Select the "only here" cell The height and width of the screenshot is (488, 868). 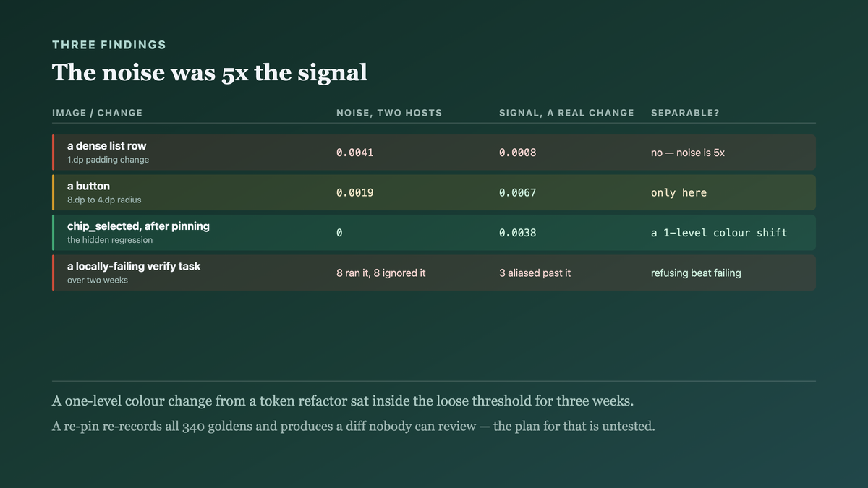coord(679,193)
